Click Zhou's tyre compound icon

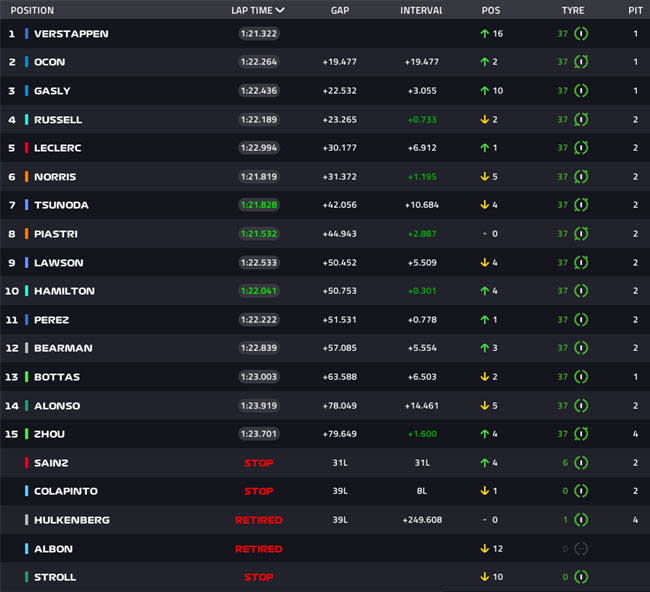click(x=581, y=434)
